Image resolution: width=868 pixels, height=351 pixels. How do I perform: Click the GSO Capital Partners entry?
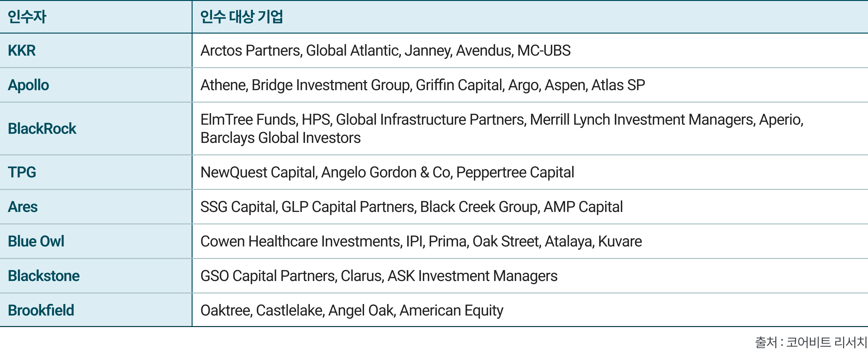[x=268, y=276]
